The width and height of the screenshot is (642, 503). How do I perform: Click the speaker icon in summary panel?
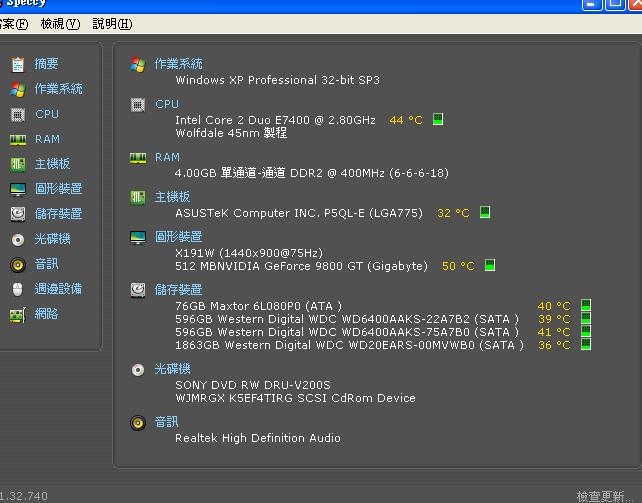[138, 423]
